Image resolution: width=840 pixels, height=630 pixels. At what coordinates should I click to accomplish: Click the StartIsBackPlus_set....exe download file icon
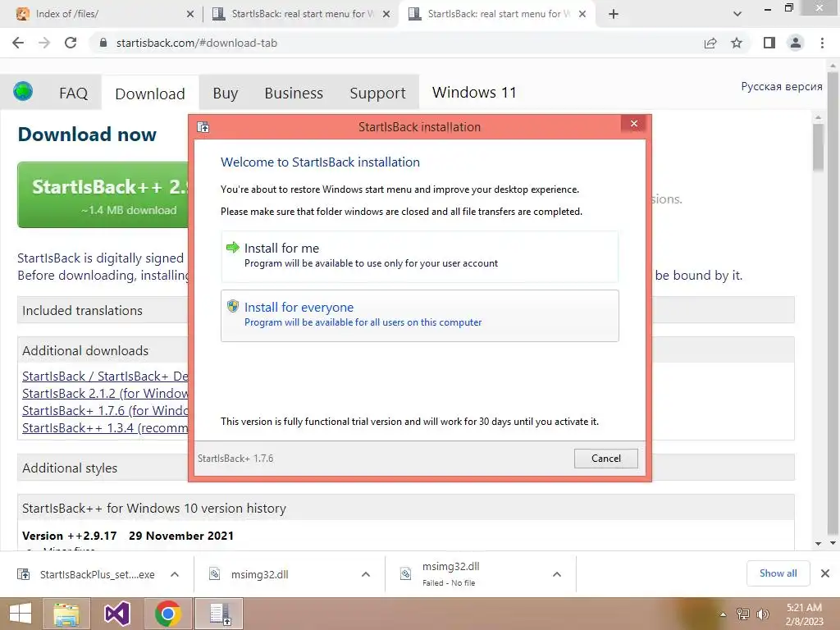point(24,574)
